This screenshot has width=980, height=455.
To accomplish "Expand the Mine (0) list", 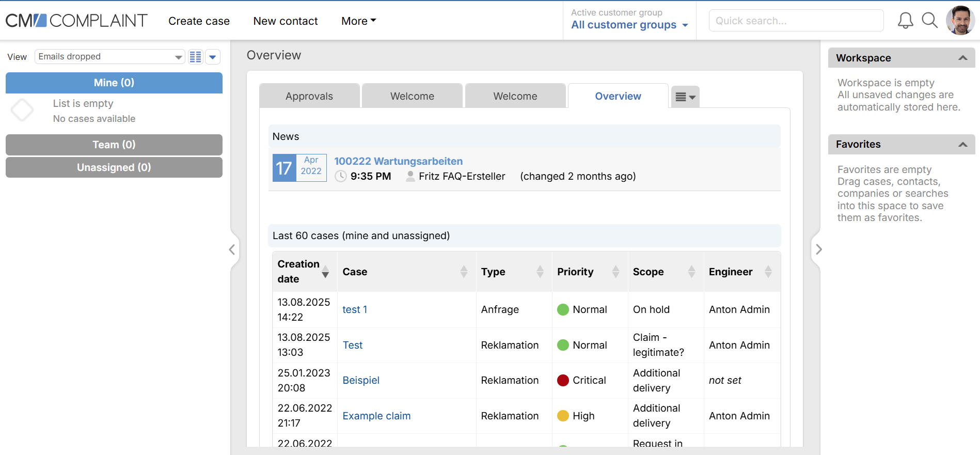I will pyautogui.click(x=114, y=83).
